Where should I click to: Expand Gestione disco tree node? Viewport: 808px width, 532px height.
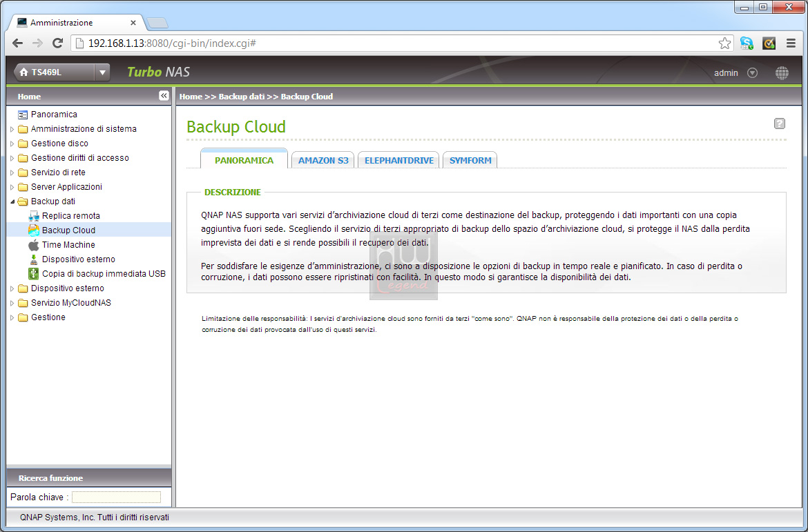(x=12, y=144)
